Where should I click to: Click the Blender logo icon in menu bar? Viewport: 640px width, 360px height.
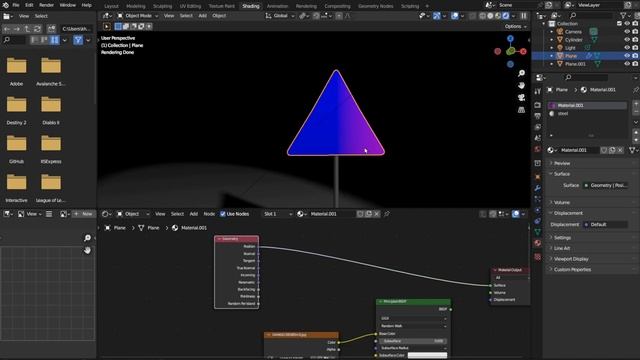point(5,5)
